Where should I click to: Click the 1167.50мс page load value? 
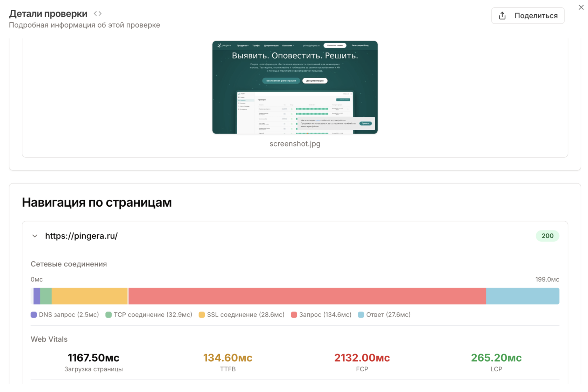[x=93, y=358]
